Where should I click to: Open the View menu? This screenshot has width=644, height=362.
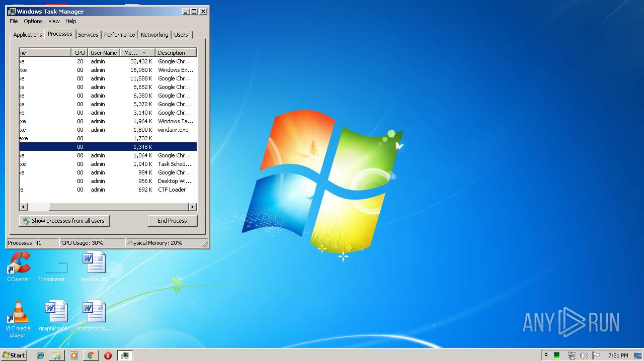54,21
